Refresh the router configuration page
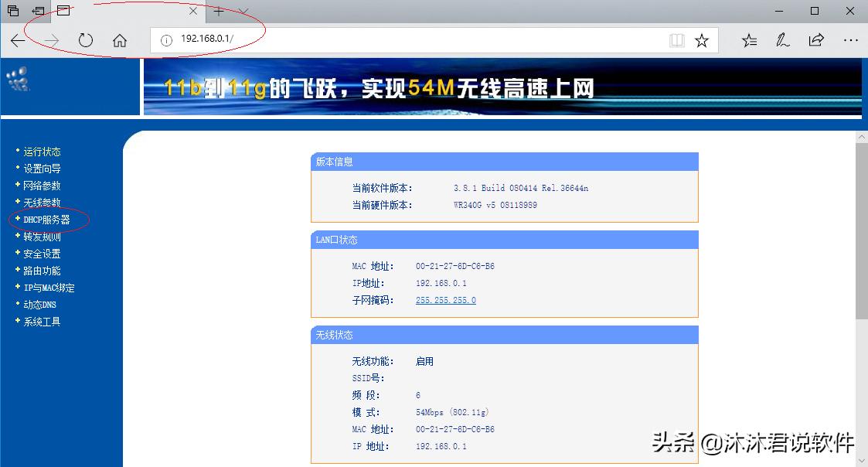This screenshot has height=467, width=868. pyautogui.click(x=85, y=39)
